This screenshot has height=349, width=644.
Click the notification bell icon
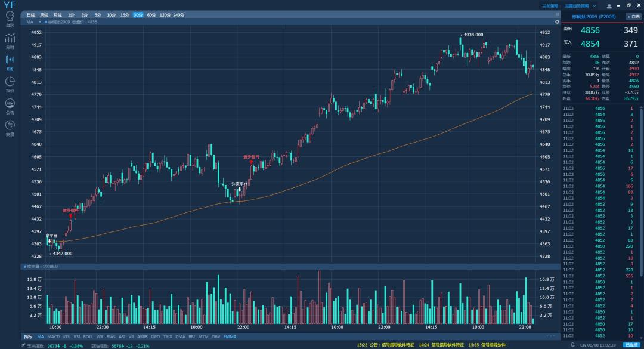click(572, 344)
